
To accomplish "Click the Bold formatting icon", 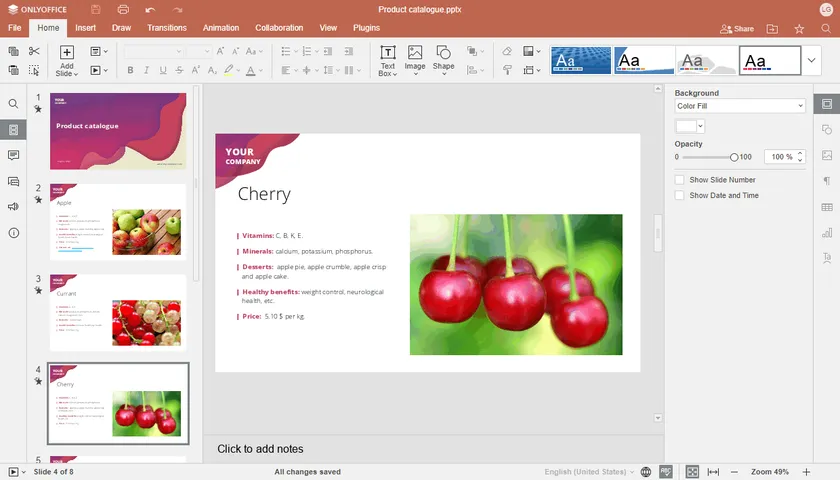I will click(x=129, y=70).
